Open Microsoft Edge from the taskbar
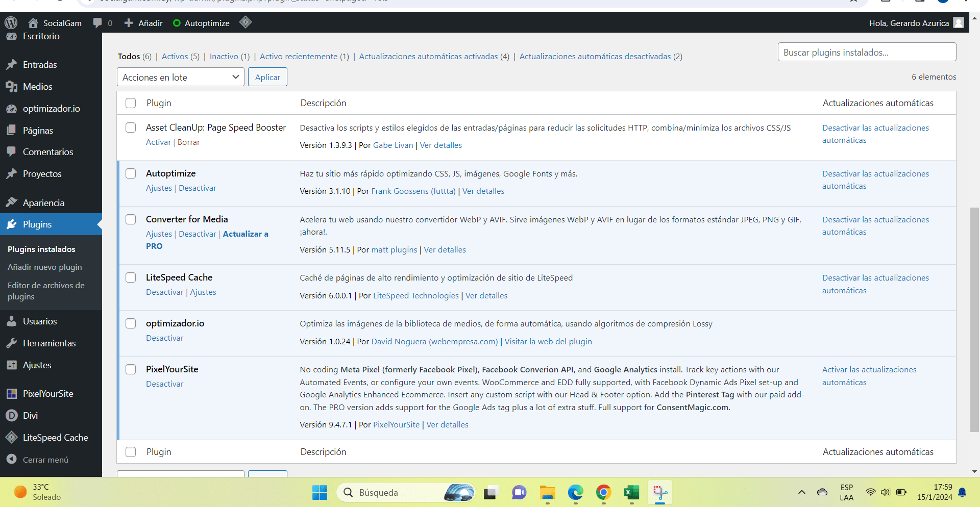The height and width of the screenshot is (507, 980). pyautogui.click(x=576, y=493)
